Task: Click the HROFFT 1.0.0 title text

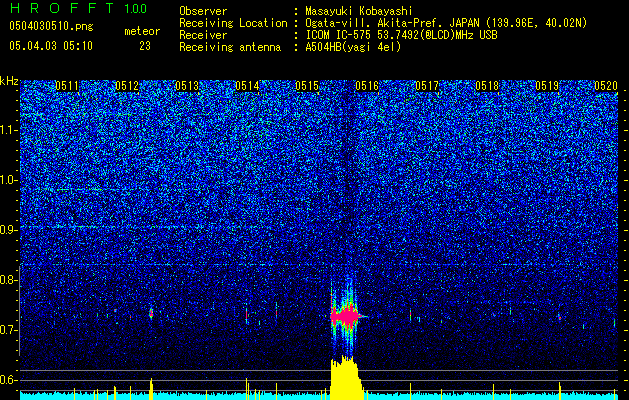Action: pyautogui.click(x=78, y=8)
